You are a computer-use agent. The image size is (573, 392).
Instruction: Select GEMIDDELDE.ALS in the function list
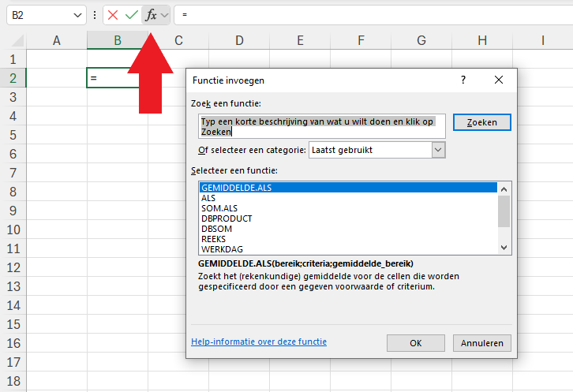347,188
